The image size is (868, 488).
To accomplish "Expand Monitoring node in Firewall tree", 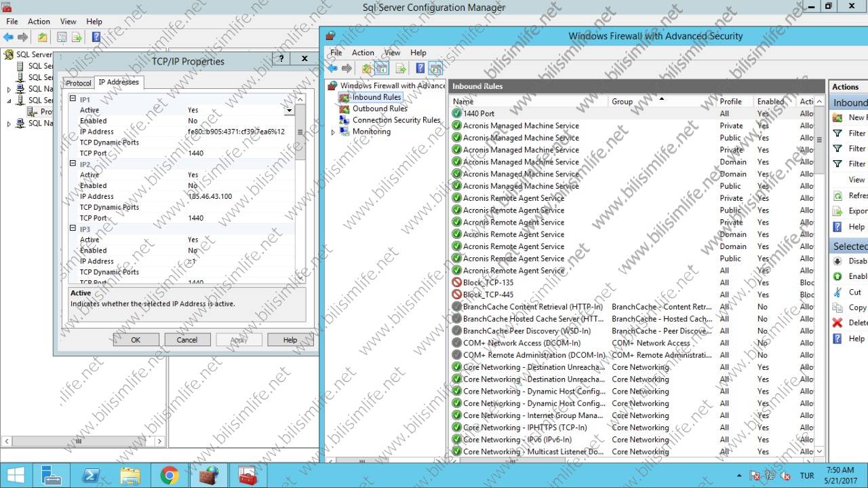I will coord(333,132).
